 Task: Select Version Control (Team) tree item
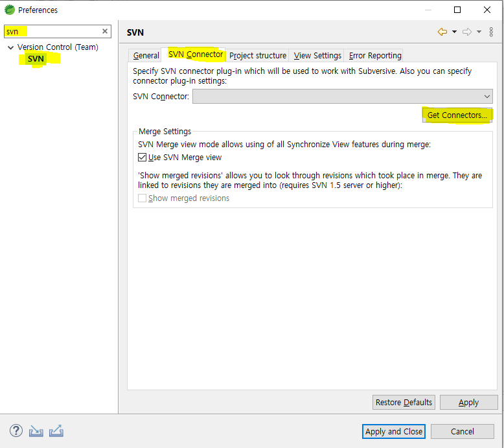58,47
